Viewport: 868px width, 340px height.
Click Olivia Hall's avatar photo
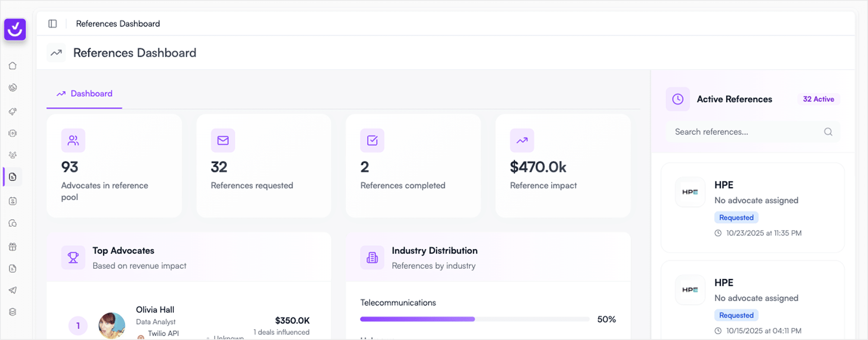(x=112, y=325)
